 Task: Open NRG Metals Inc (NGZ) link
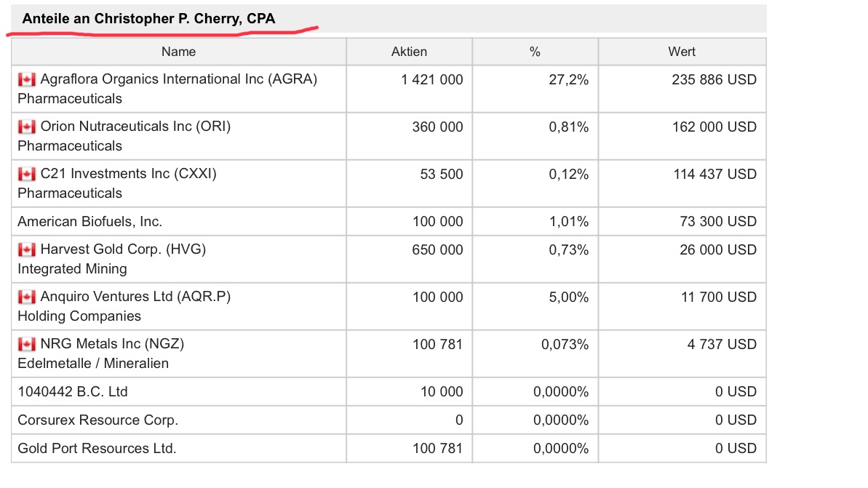[117, 344]
